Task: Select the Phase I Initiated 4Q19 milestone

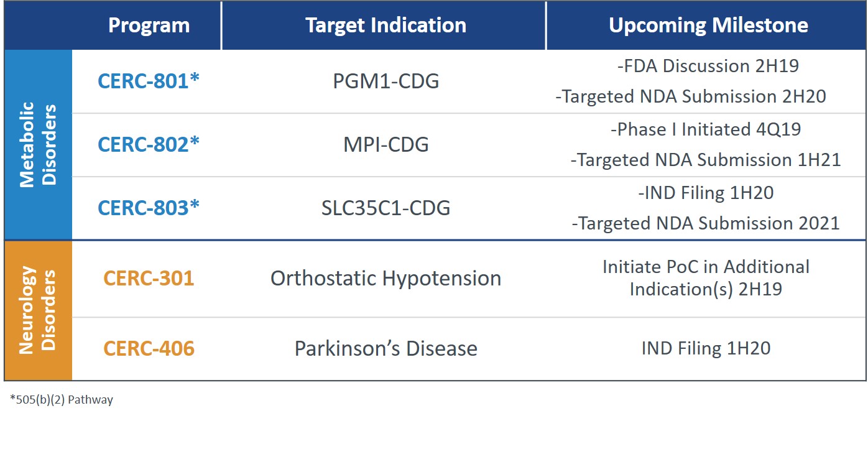Action: pos(706,129)
